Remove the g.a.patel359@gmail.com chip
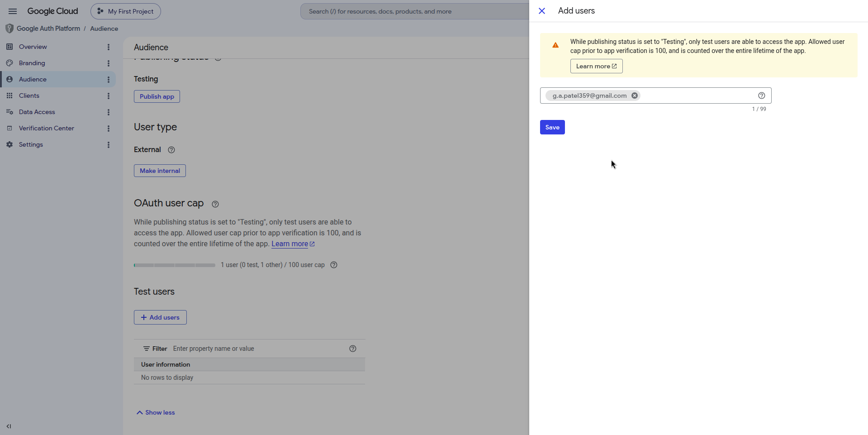868x435 pixels. 635,96
